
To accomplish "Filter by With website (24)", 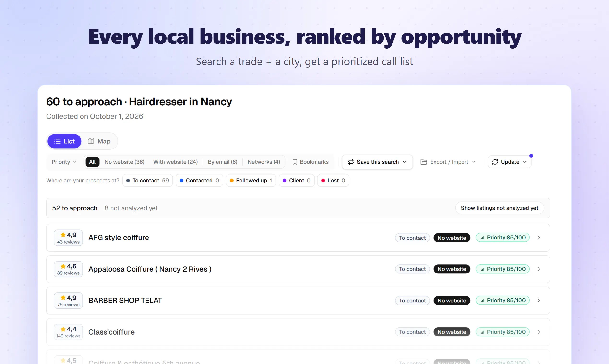I will pos(176,162).
